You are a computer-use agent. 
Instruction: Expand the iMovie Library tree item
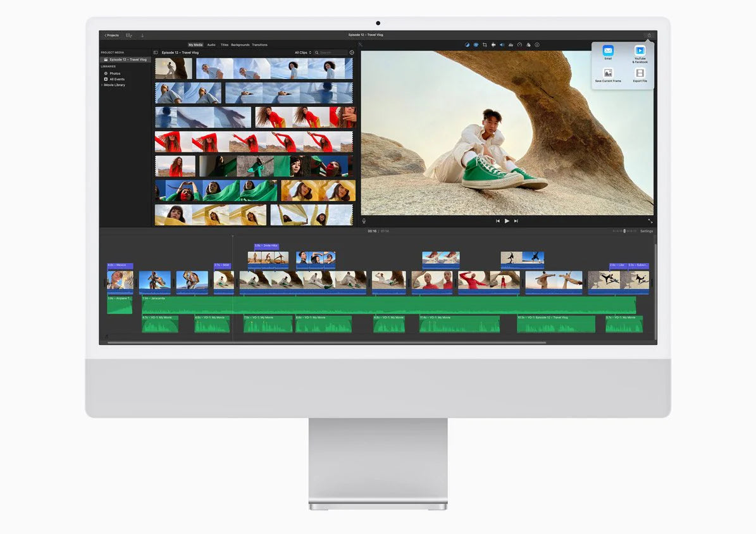[102, 85]
